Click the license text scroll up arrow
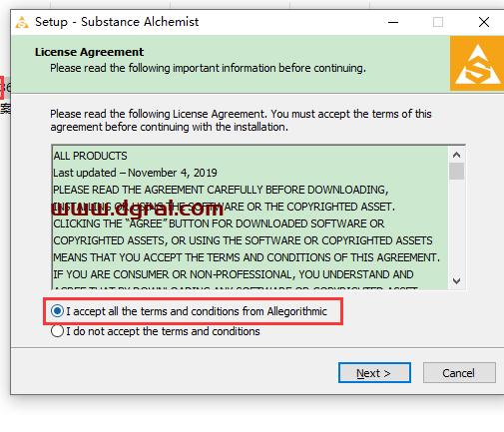The image size is (504, 432). [x=456, y=155]
